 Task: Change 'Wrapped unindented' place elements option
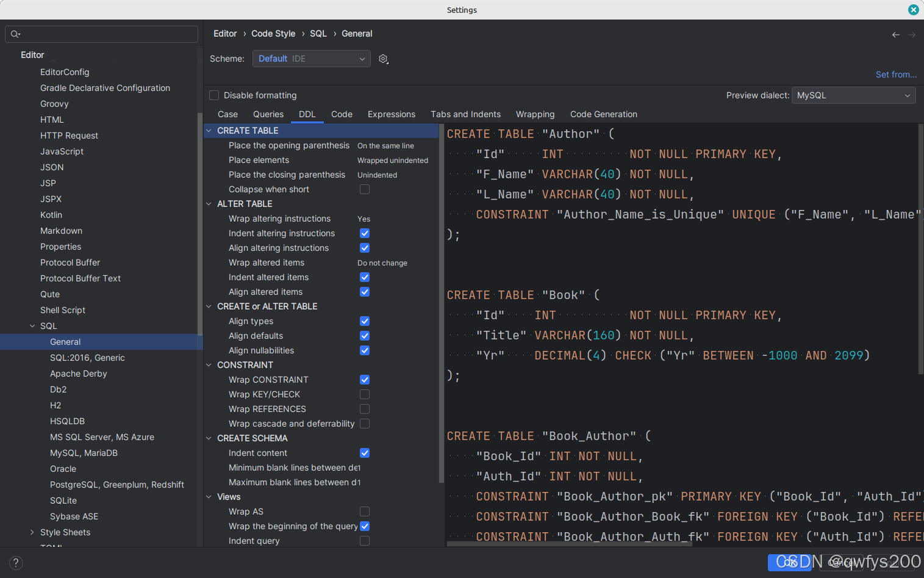[393, 161]
